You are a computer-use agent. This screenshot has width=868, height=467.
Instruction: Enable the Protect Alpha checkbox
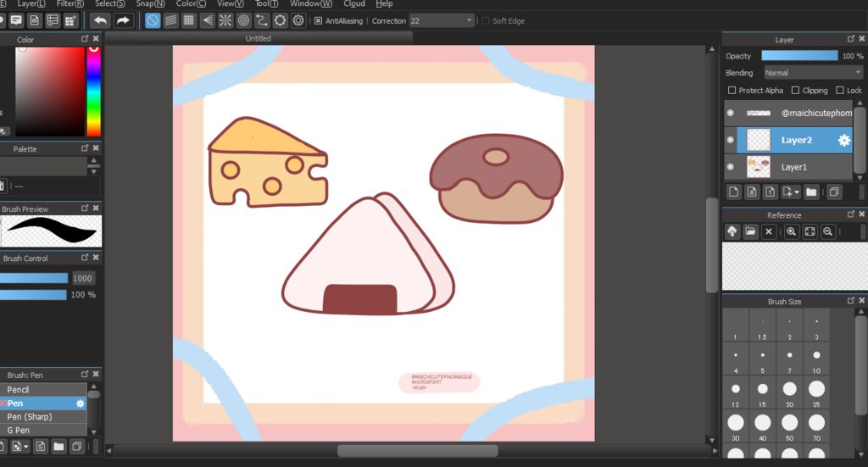[x=732, y=90]
